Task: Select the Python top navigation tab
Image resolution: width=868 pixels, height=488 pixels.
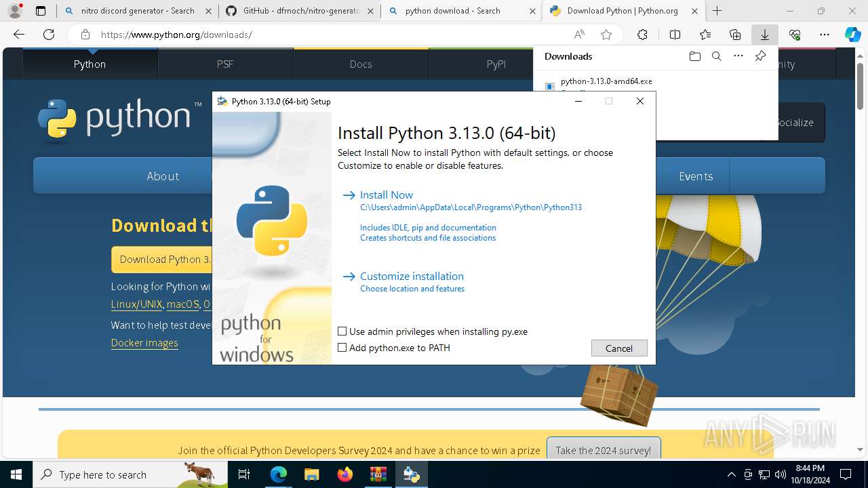Action: pyautogui.click(x=90, y=64)
